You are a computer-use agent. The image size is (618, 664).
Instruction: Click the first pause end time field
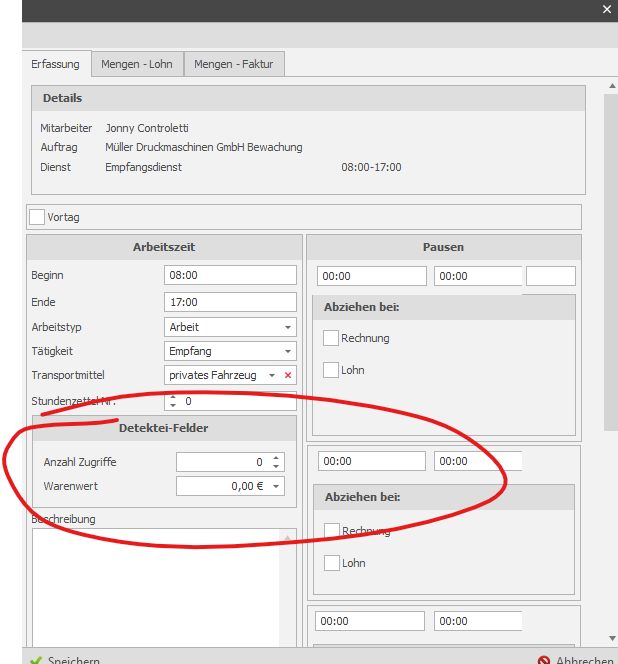(478, 276)
